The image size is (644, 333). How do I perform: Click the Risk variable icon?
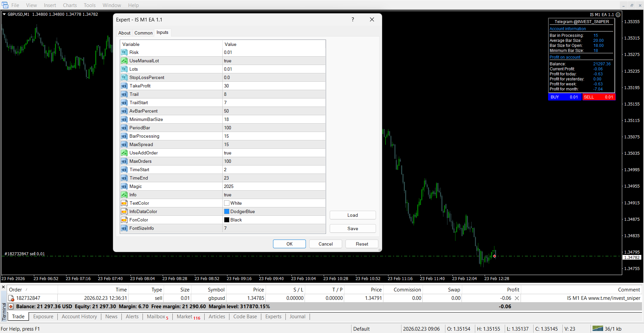124,52
